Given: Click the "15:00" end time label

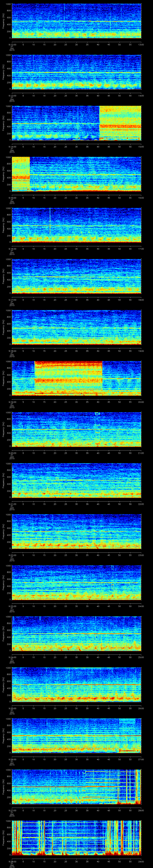Looking at the screenshot, I should click(x=141, y=147).
